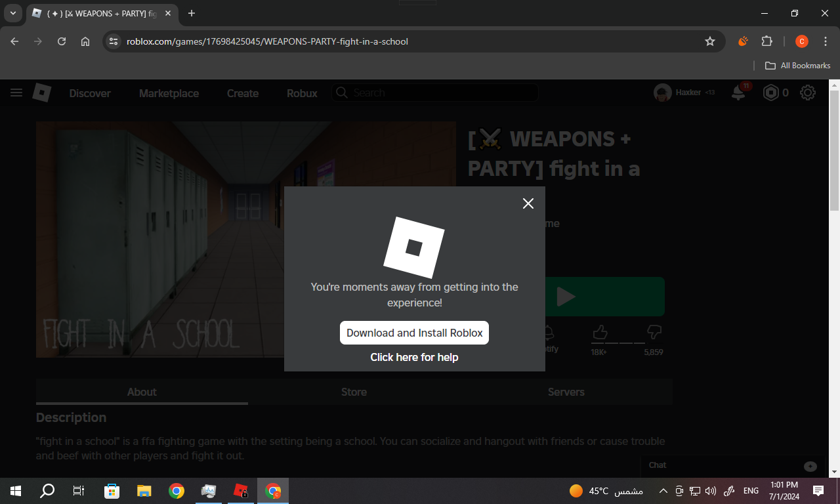Open the first Chrome taskbar icon
The height and width of the screenshot is (504, 840).
tap(177, 491)
